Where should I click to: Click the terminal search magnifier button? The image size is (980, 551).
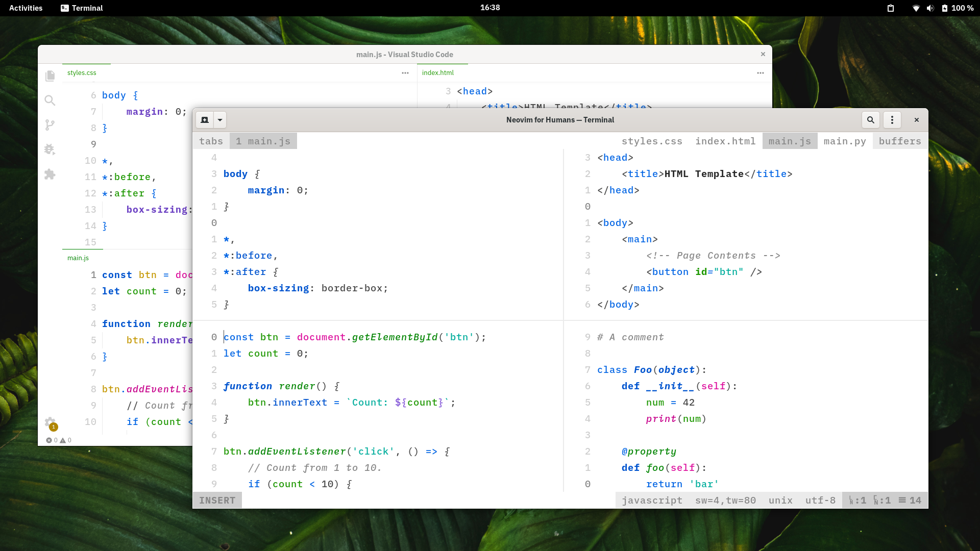pyautogui.click(x=871, y=120)
